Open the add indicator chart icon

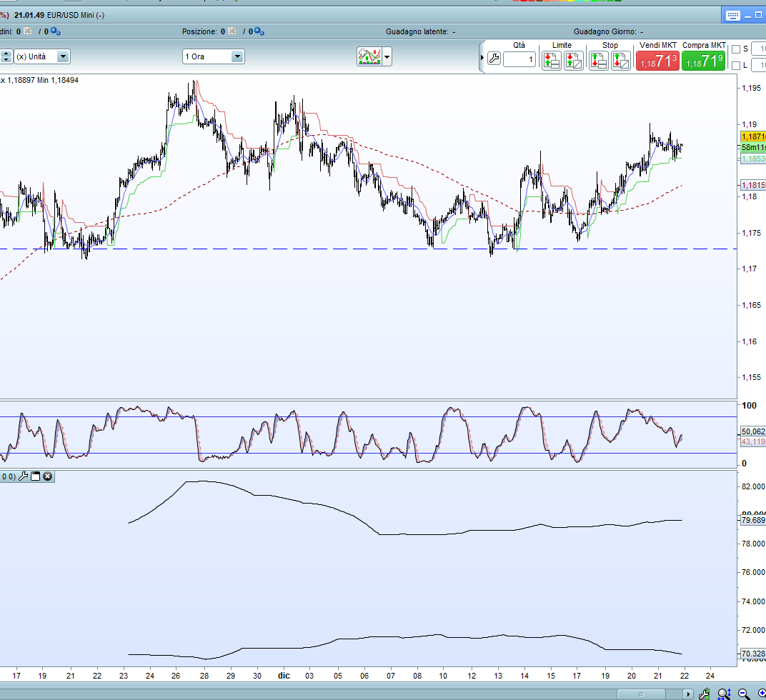point(369,56)
